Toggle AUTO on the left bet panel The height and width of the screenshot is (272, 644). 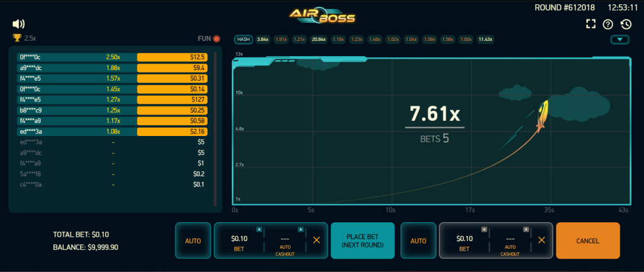coord(193,241)
